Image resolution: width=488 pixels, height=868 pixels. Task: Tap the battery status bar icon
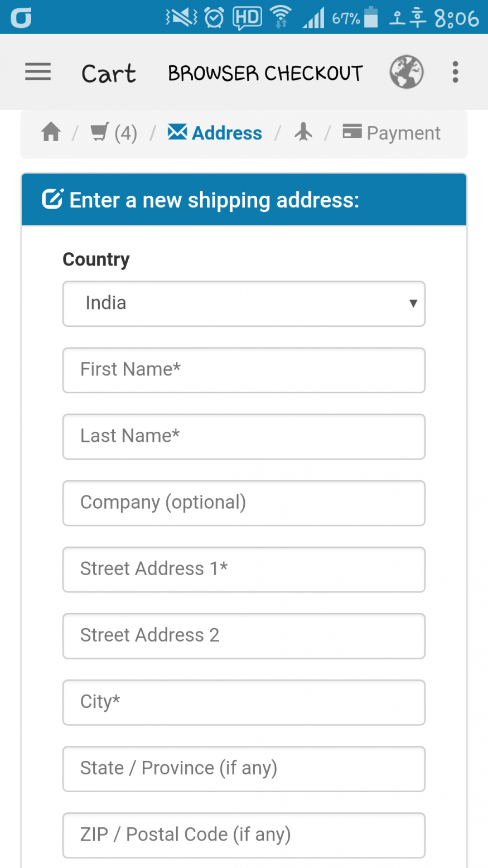pos(371,18)
